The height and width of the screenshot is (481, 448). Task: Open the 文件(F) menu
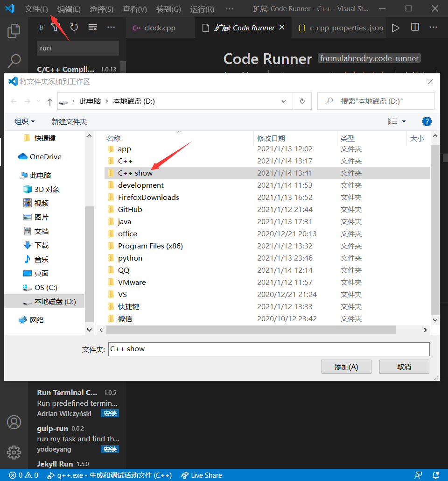pyautogui.click(x=35, y=8)
